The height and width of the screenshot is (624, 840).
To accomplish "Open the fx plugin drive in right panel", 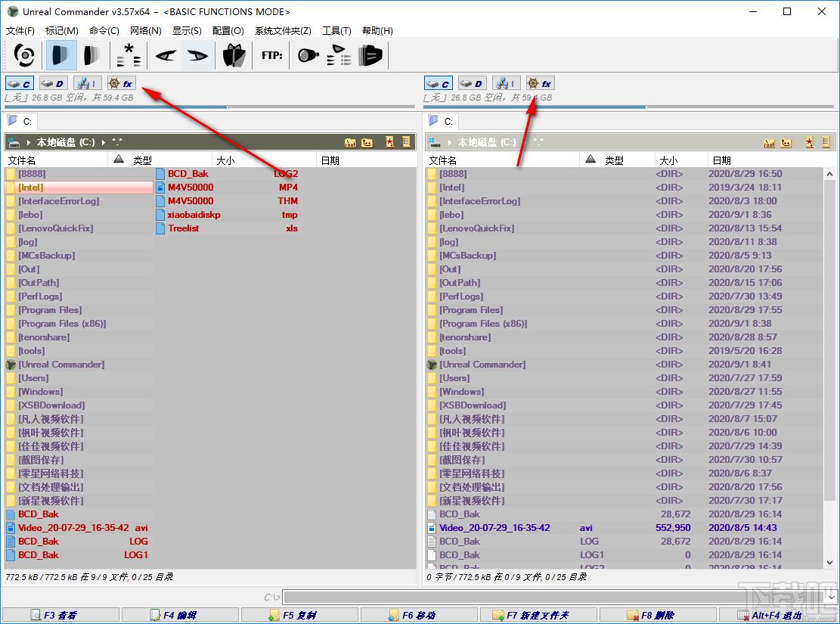I will [540, 84].
